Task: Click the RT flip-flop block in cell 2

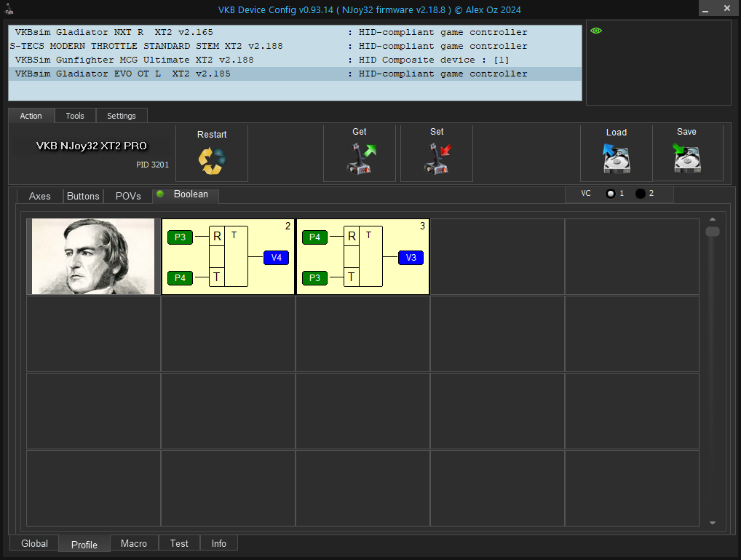Action: point(229,256)
